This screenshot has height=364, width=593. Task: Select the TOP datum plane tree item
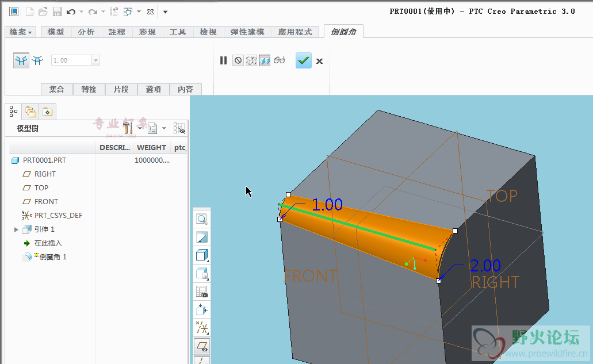coord(41,188)
